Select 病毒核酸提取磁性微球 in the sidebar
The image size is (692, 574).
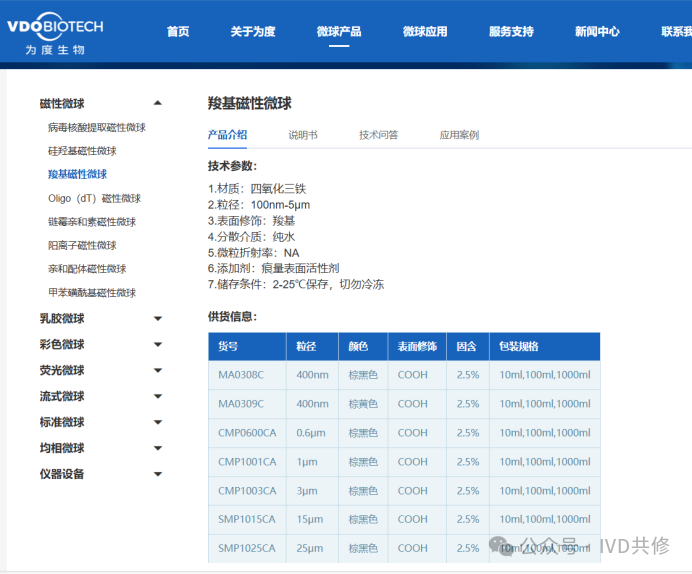(x=97, y=128)
